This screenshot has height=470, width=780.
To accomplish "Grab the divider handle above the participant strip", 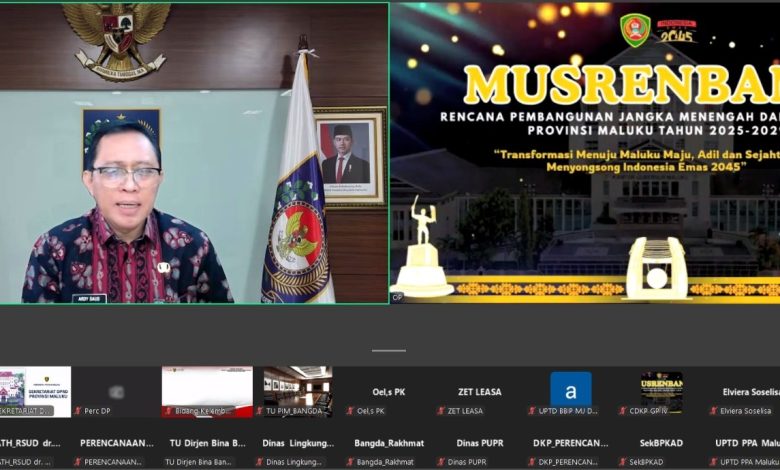I will 389,350.
